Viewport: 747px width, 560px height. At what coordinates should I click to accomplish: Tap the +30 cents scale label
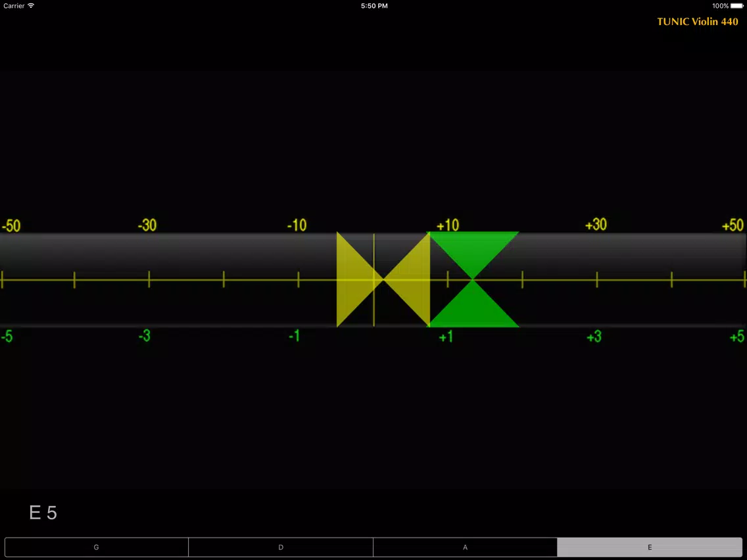pos(596,225)
